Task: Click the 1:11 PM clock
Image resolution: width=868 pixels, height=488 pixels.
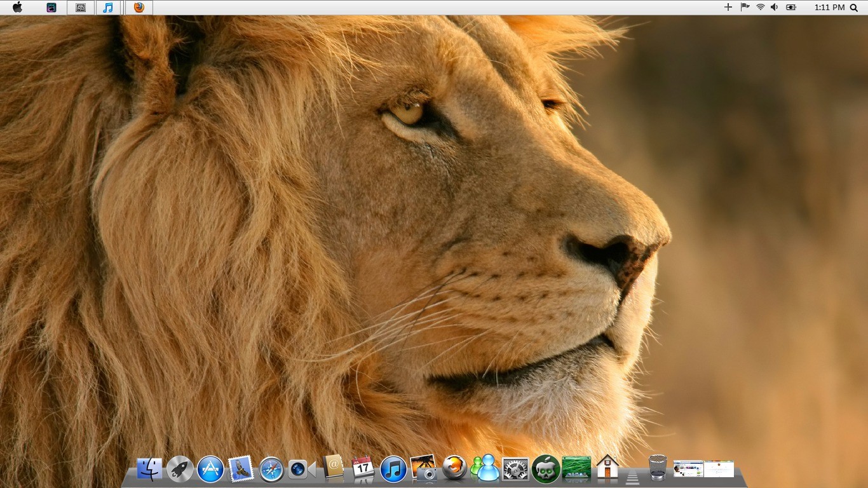Action: point(829,8)
